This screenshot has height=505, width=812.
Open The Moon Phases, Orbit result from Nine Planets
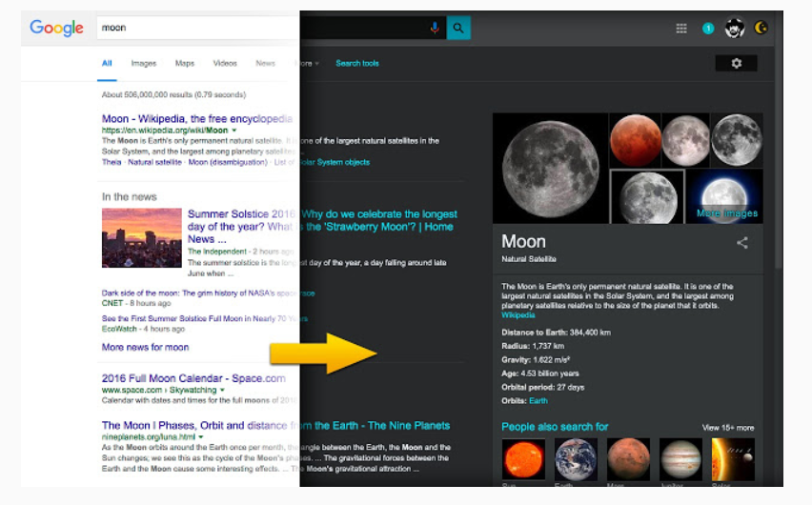tap(276, 425)
